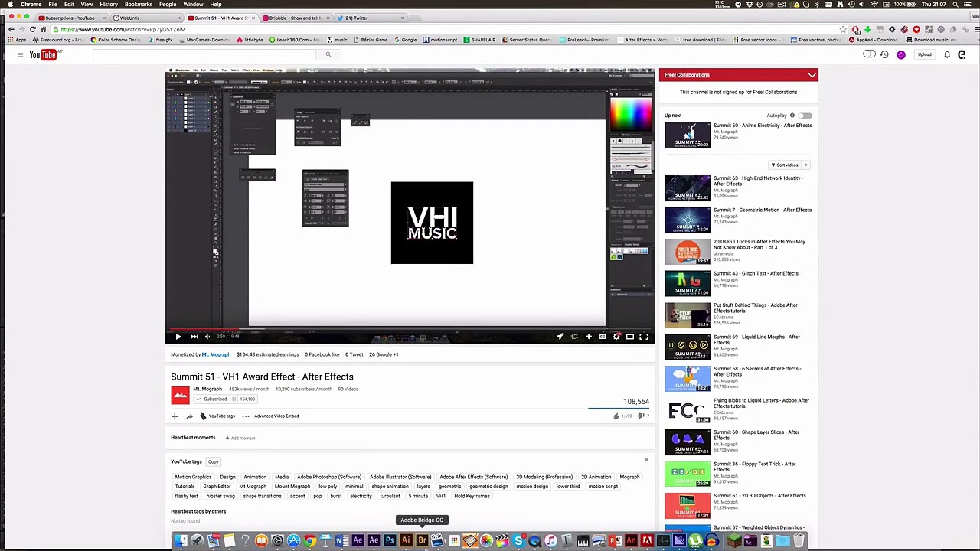The height and width of the screenshot is (551, 980).
Task: Click the YouTube Upload button
Action: (x=924, y=54)
